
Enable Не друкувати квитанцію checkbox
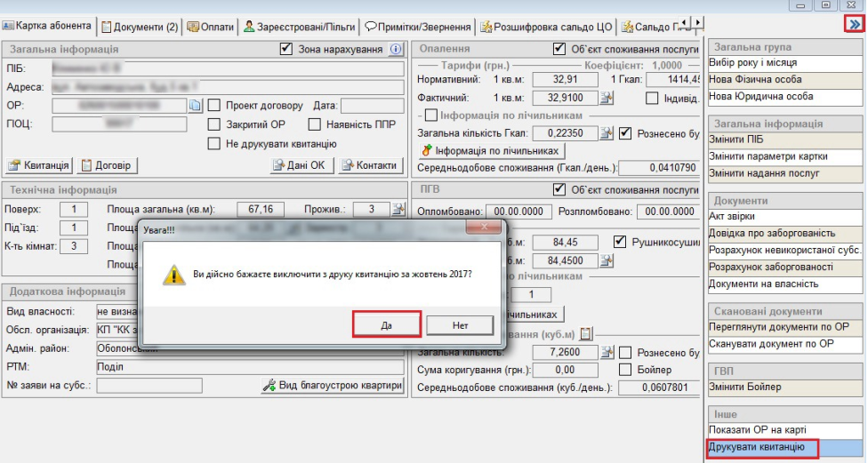click(213, 143)
